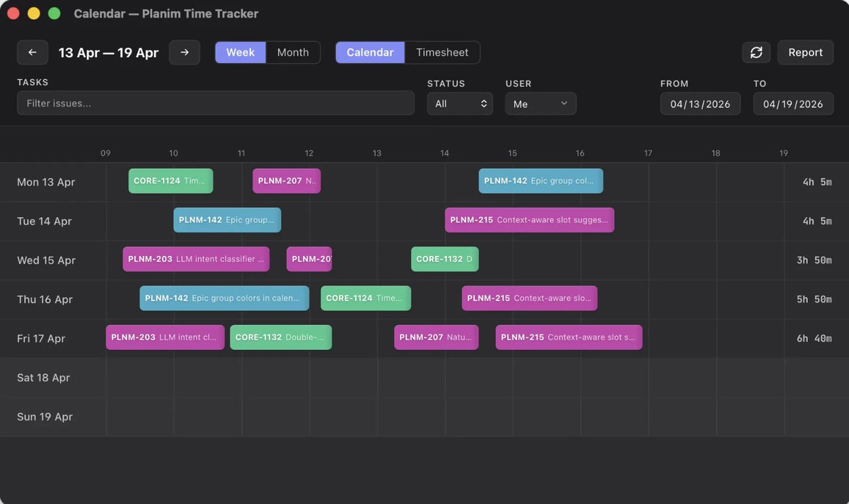Click the From date field 04/13/2026
Screen dimensions: 849x504
tap(700, 104)
